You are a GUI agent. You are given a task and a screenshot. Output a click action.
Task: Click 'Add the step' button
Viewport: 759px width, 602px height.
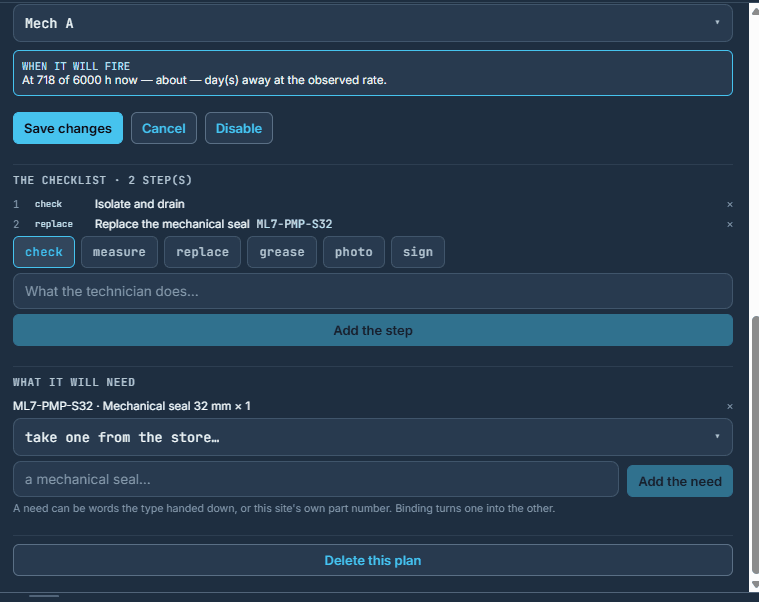coord(373,330)
